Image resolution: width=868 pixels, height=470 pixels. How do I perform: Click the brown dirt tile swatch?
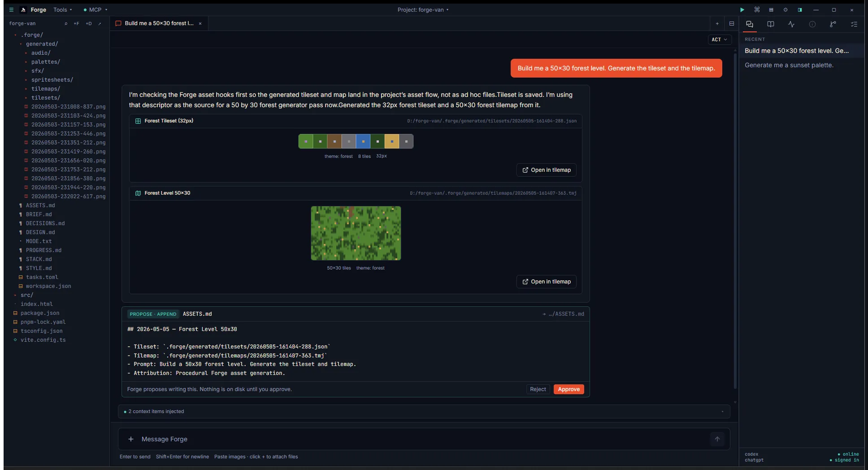[x=334, y=141]
